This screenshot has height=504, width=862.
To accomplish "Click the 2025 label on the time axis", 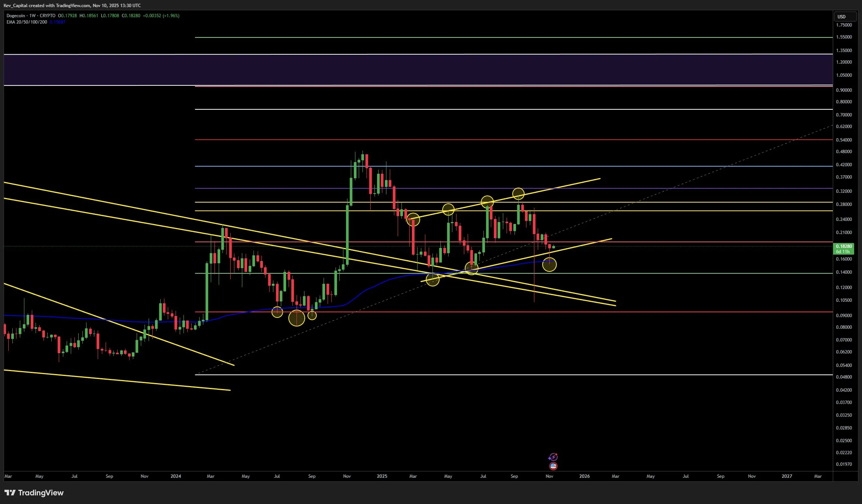I will [x=382, y=476].
